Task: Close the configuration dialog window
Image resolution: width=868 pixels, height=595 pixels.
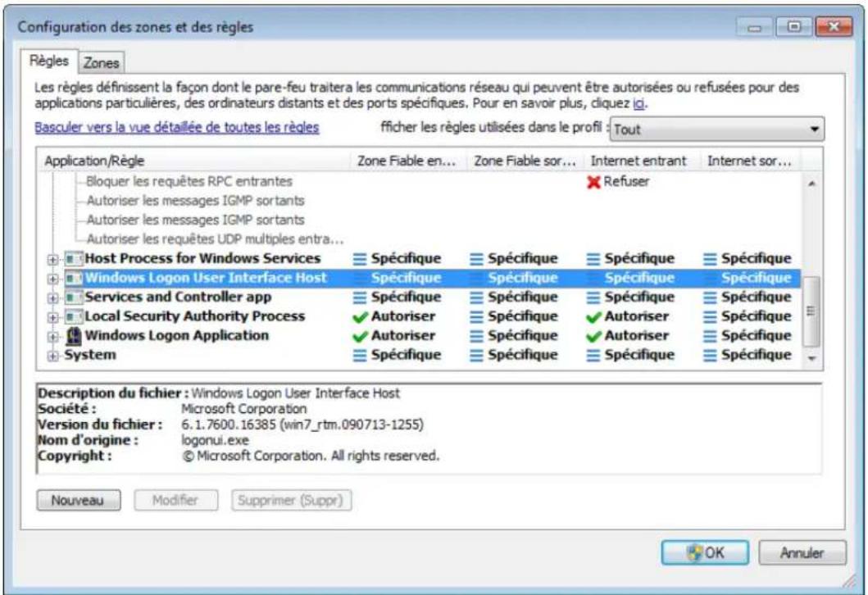Action: point(834,26)
